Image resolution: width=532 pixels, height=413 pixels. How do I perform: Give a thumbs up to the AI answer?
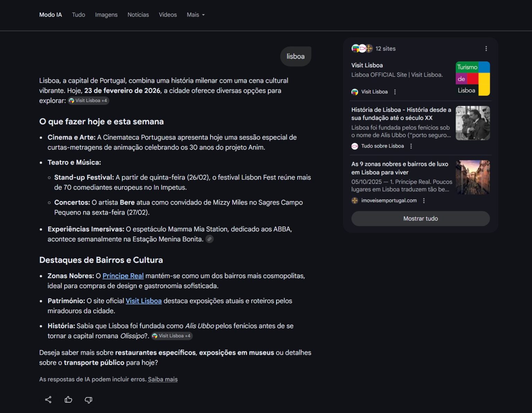click(x=68, y=400)
